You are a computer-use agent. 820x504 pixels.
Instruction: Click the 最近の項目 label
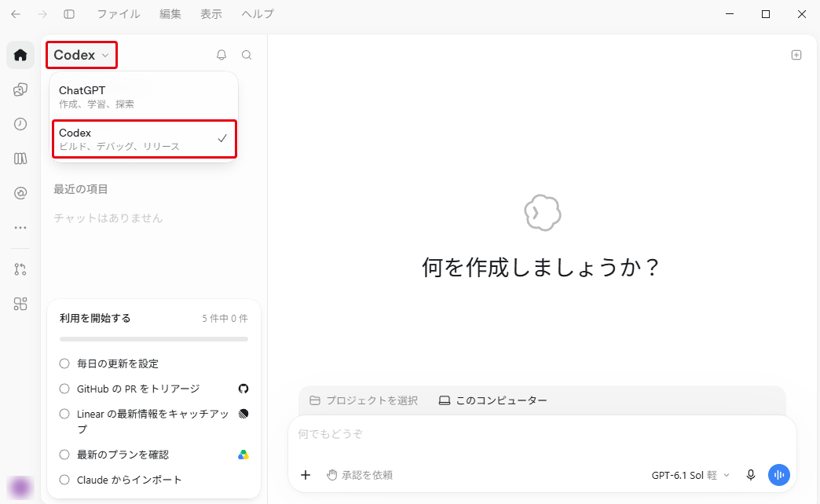[81, 189]
